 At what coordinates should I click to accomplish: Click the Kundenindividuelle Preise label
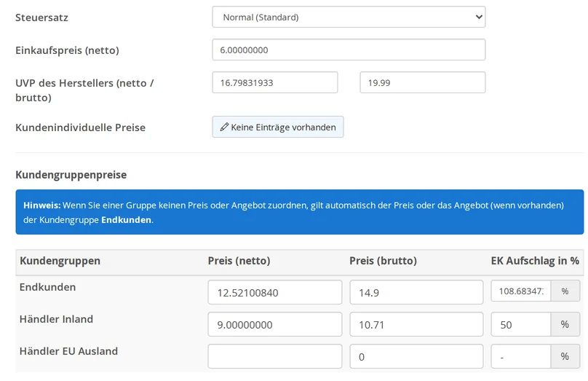[x=80, y=127]
